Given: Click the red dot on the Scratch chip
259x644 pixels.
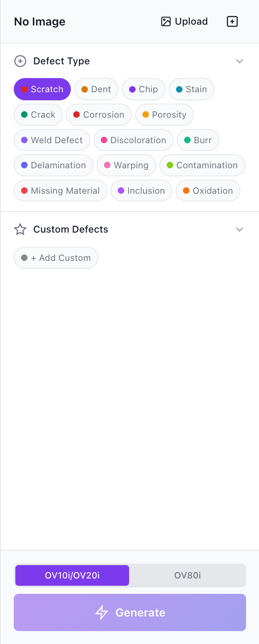Looking at the screenshot, I should coord(24,89).
